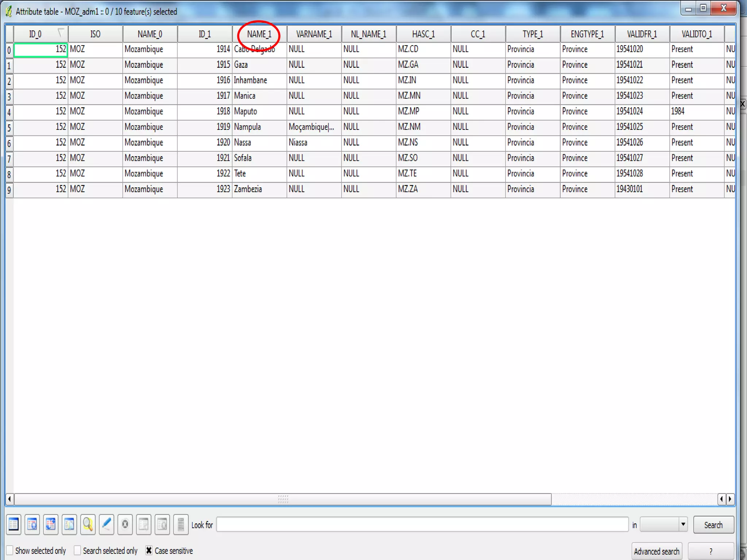
Task: Enable Search selected only checkbox
Action: 77,550
